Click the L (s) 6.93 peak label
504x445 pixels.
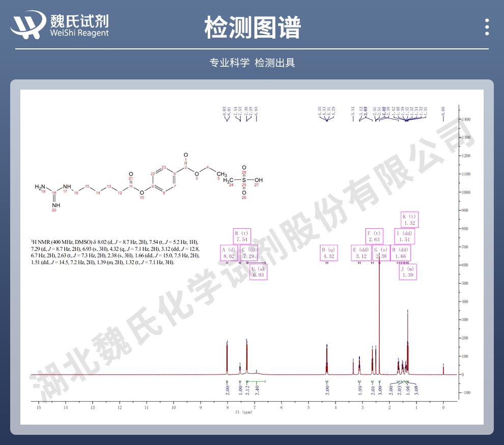[258, 271]
